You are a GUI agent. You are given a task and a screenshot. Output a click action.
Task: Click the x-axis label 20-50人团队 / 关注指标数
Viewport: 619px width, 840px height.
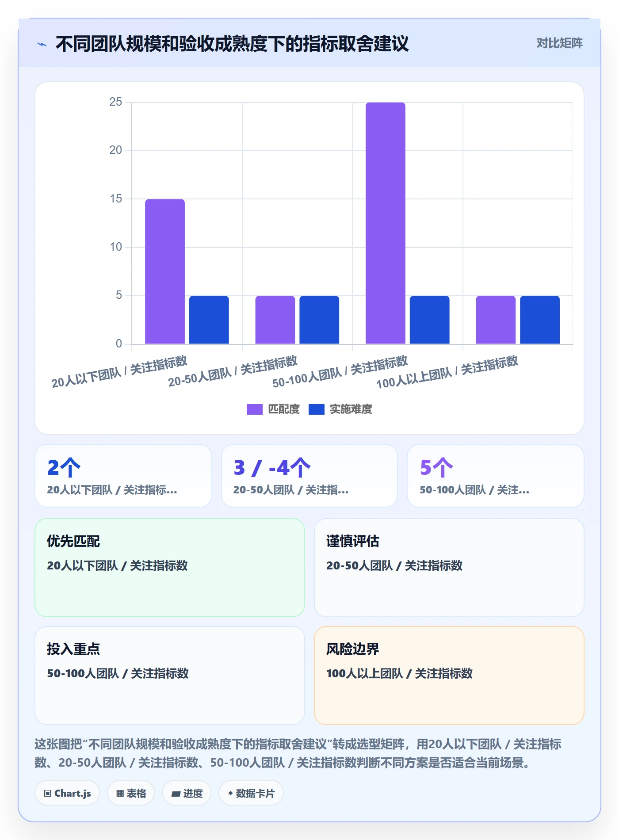(233, 371)
